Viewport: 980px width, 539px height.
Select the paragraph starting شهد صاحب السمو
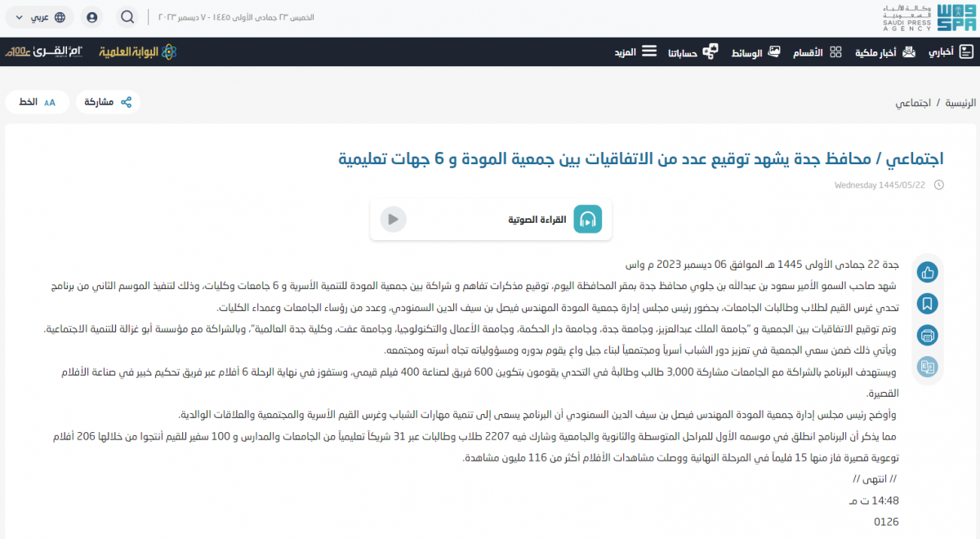tap(474, 287)
